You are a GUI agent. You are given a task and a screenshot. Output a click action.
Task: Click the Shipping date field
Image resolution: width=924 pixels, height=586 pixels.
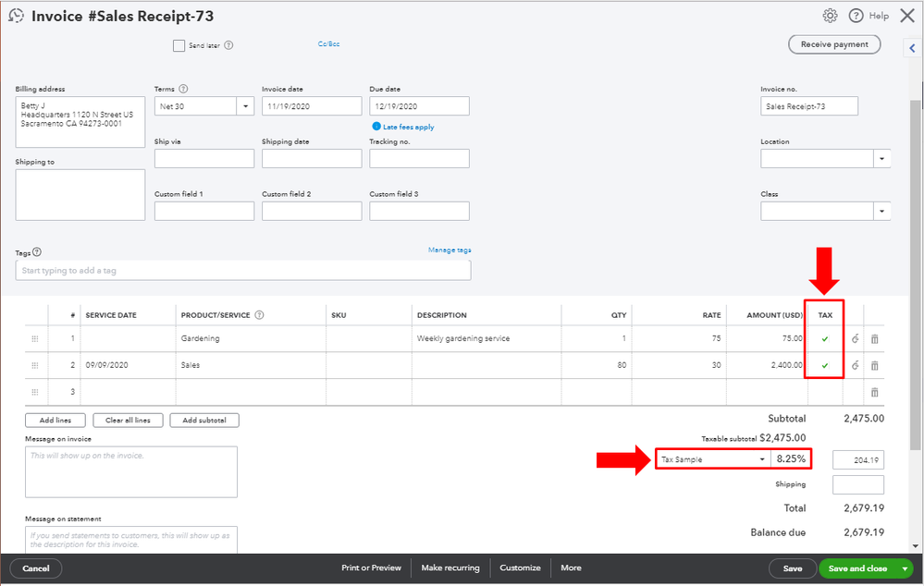tap(312, 158)
